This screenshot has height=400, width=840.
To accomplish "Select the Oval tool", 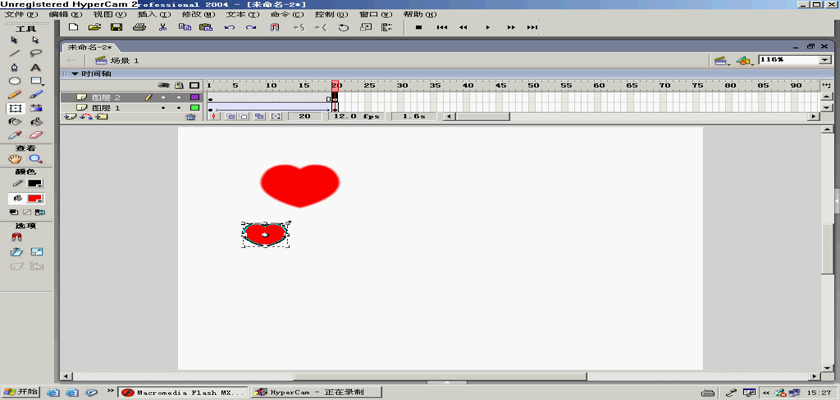I will (x=14, y=81).
